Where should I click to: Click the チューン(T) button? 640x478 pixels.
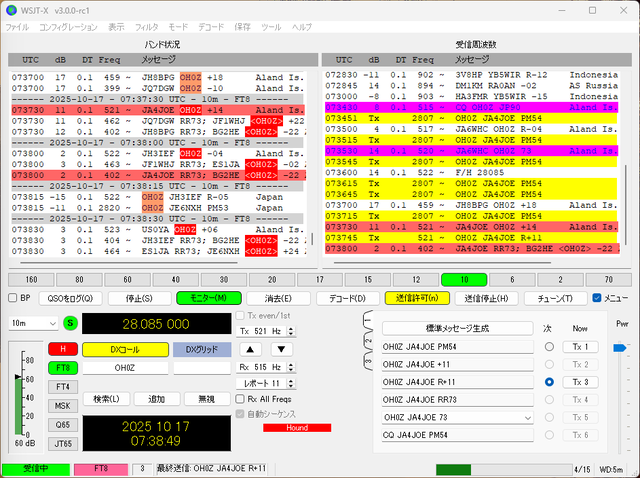click(x=556, y=298)
